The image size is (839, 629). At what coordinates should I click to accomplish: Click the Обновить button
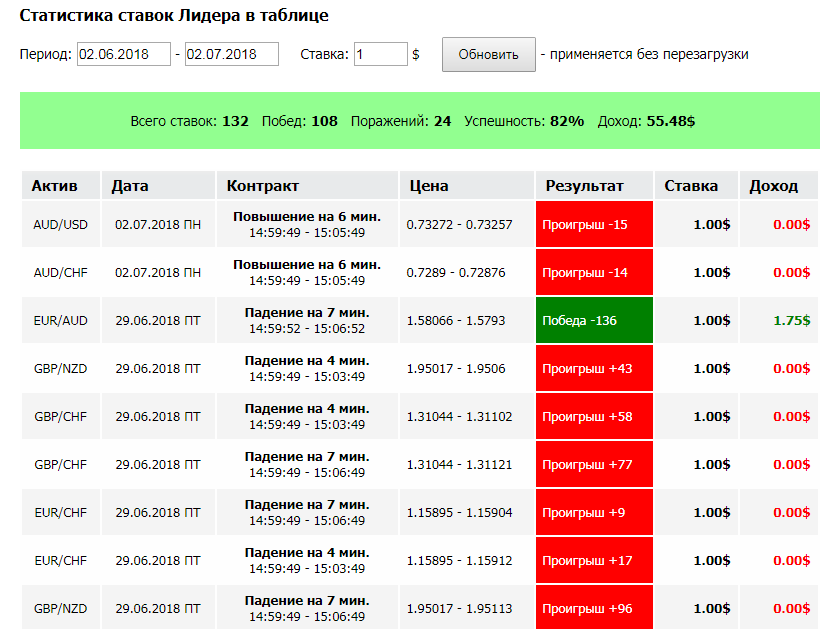[489, 55]
